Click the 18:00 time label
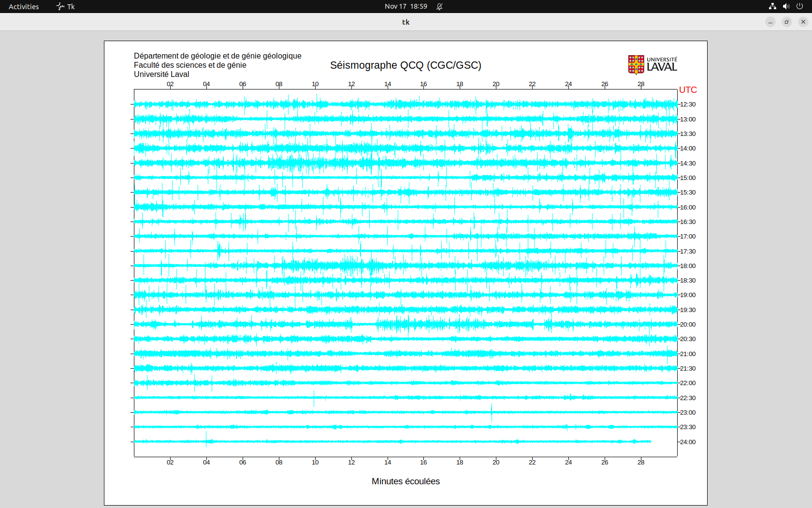 coord(688,266)
